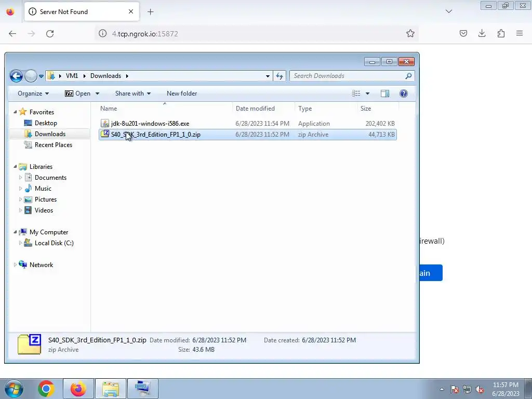532x399 pixels.
Task: Close the Server Not Found tab
Action: (131, 11)
